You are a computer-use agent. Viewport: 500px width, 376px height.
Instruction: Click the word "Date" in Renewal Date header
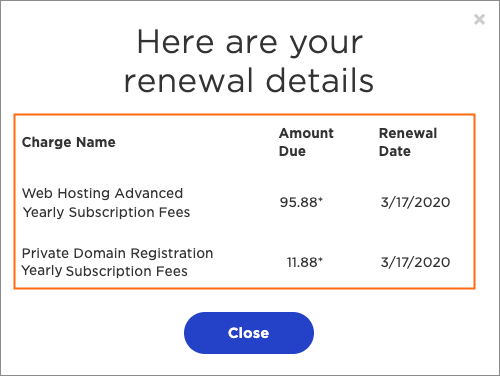click(x=395, y=151)
